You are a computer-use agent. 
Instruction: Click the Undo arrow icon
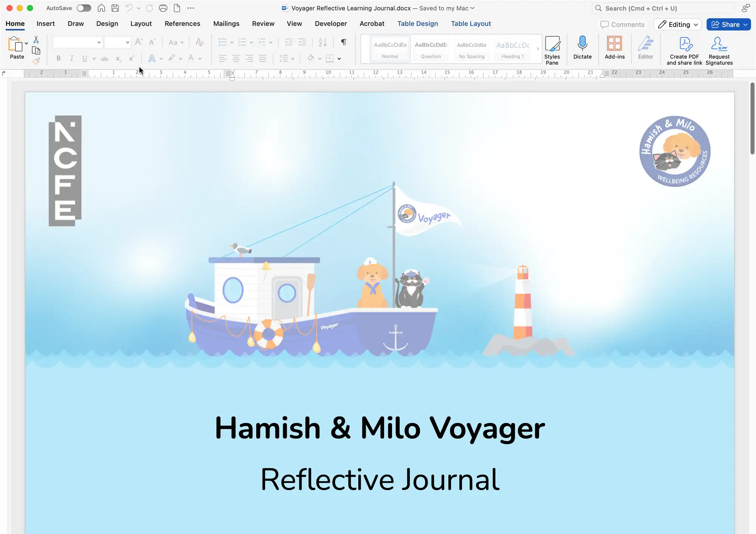click(x=129, y=8)
